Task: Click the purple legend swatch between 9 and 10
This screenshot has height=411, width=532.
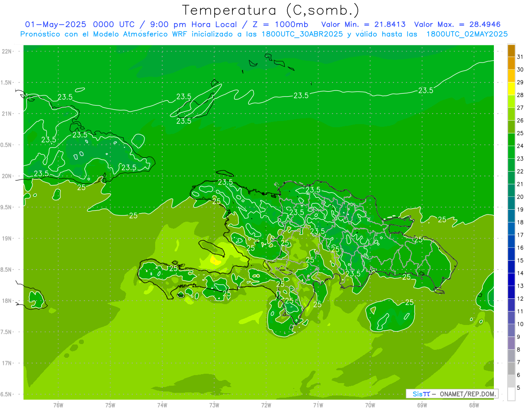Action: [x=511, y=330]
